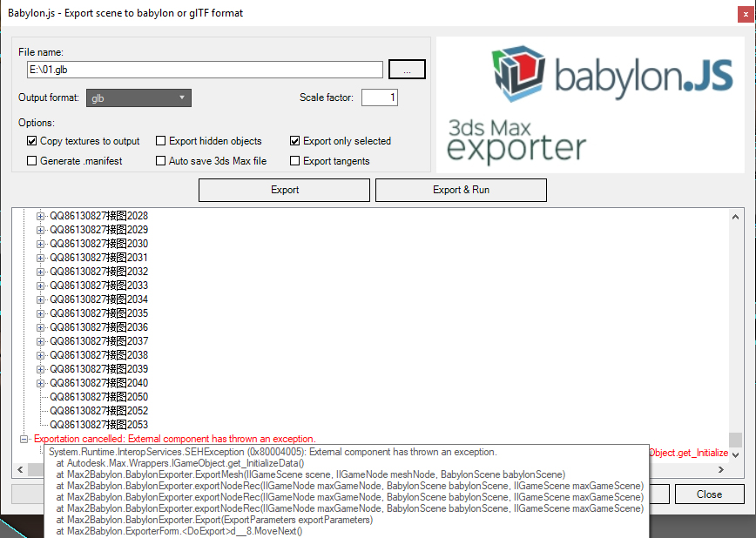Check the Export tangents option

click(295, 160)
